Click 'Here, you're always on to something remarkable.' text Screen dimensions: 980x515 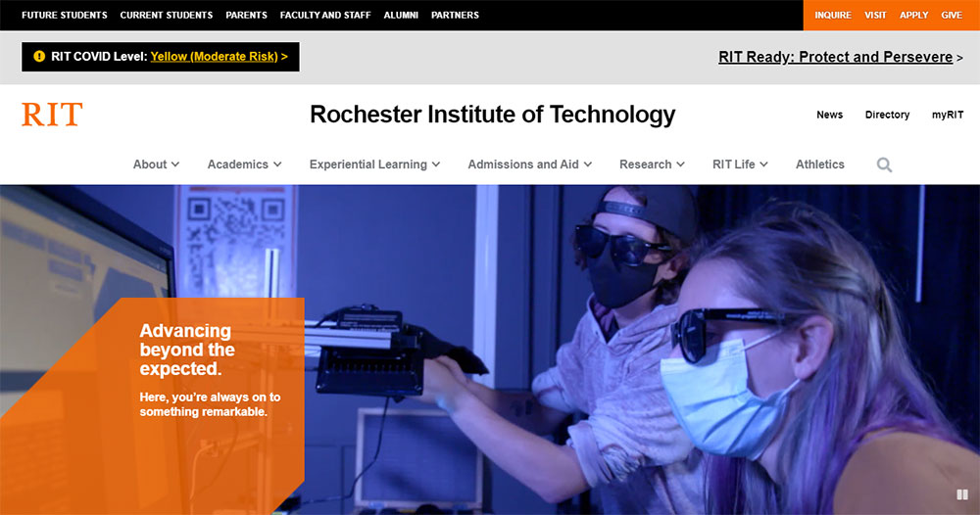tap(210, 404)
